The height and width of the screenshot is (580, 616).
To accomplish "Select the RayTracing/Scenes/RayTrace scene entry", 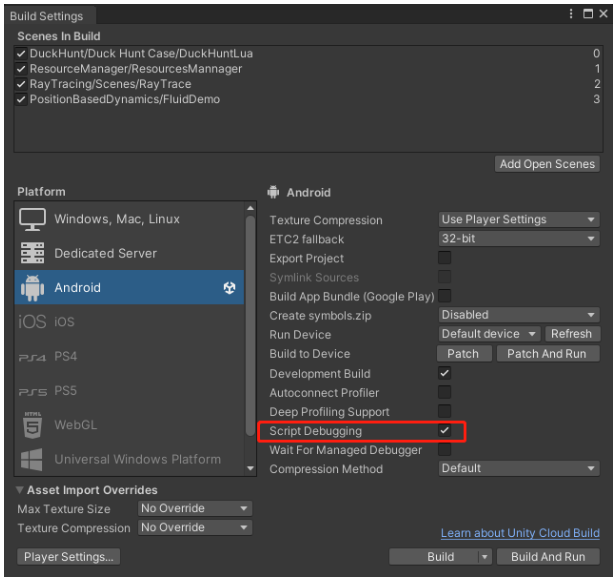I will pyautogui.click(x=308, y=84).
